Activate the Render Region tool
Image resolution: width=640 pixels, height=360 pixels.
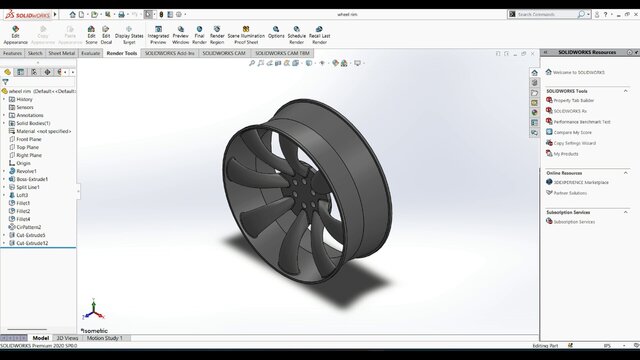pos(217,35)
